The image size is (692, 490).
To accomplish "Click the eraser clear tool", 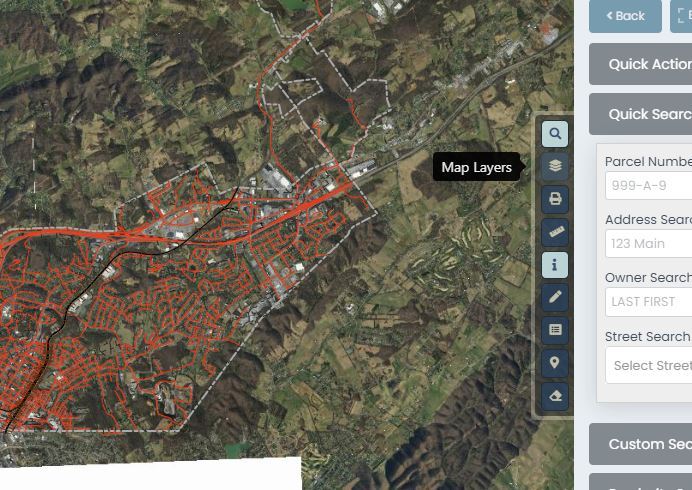I will pos(555,396).
